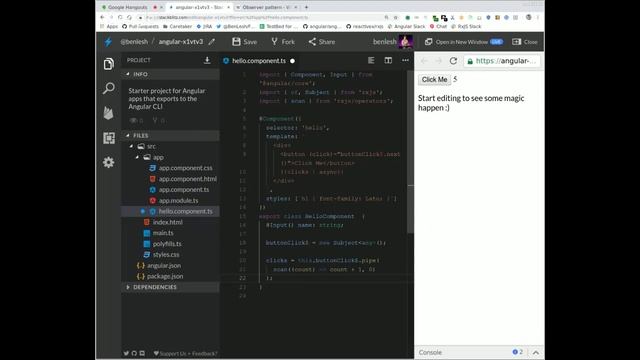The height and width of the screenshot is (360, 640).
Task: Open app.component.html file
Action: point(183,179)
